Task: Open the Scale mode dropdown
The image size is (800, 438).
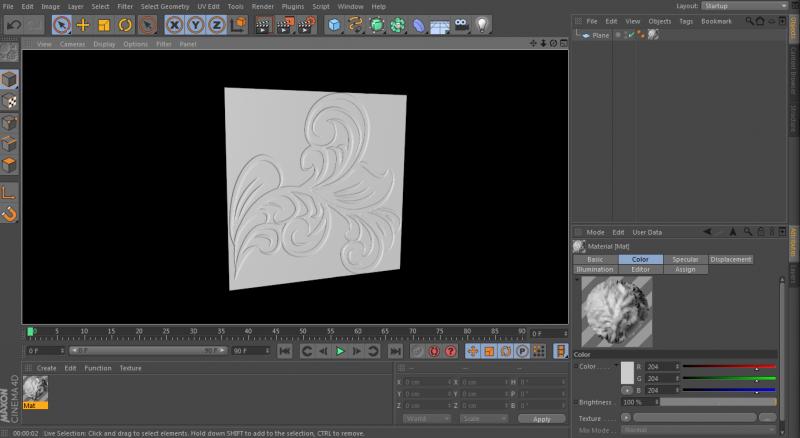Action: click(x=483, y=419)
